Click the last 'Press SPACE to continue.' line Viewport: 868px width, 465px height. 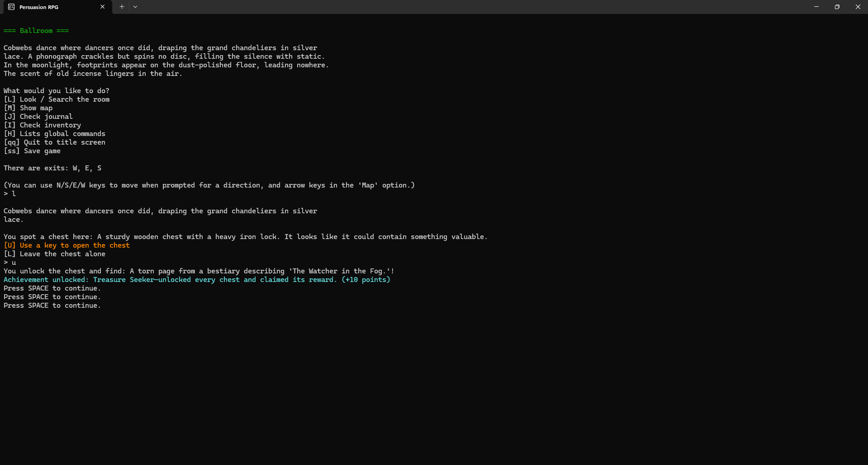tap(52, 305)
